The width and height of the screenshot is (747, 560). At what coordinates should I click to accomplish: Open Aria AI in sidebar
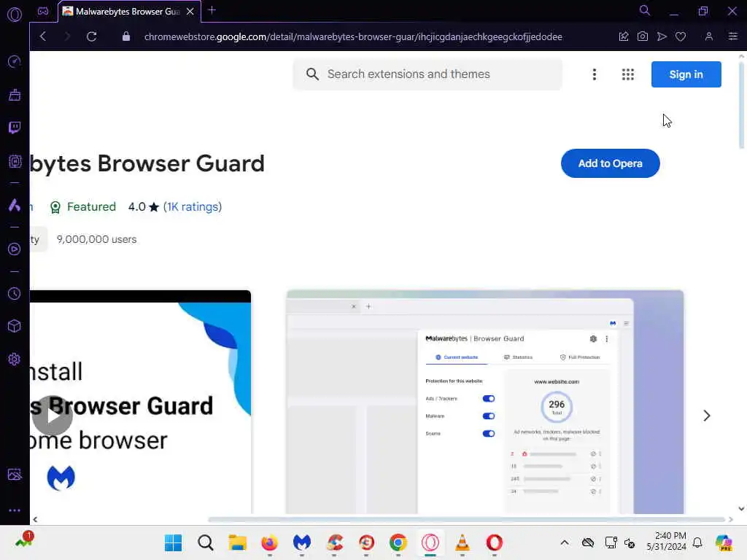pyautogui.click(x=15, y=205)
